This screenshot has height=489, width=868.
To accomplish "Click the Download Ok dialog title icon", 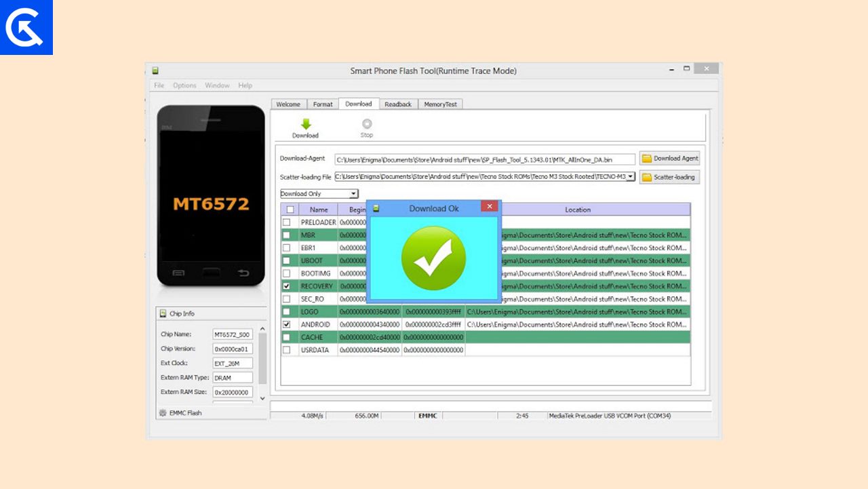I will tap(376, 208).
